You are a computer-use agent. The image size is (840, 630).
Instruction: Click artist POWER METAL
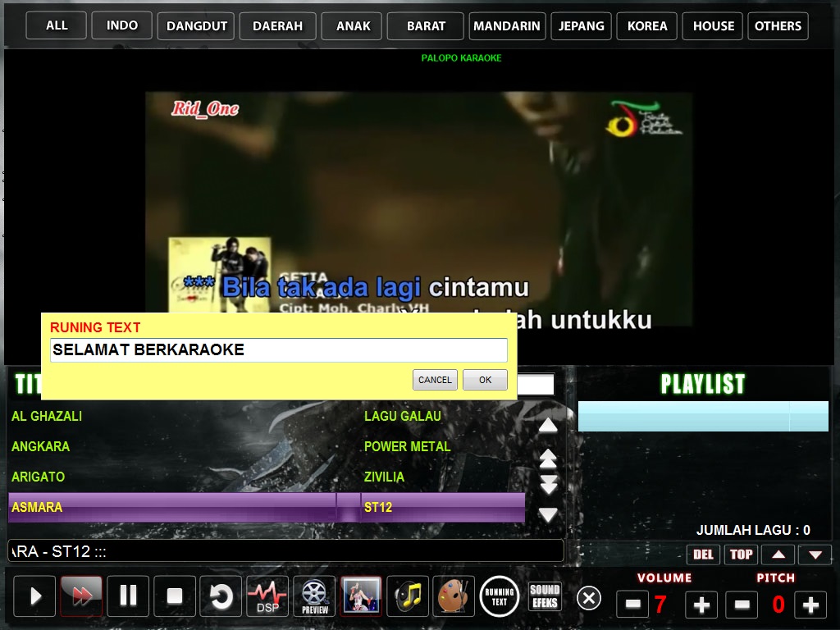click(x=407, y=446)
